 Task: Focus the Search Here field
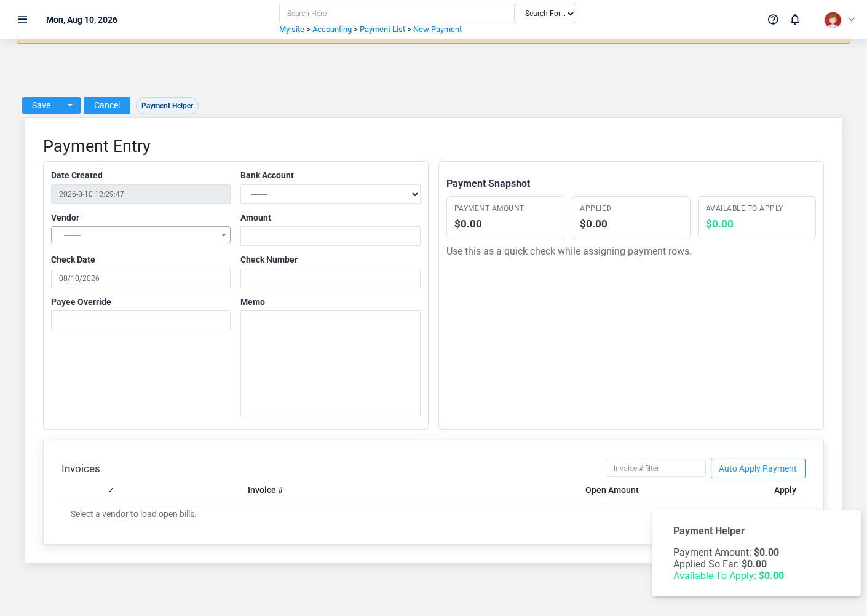tap(397, 14)
